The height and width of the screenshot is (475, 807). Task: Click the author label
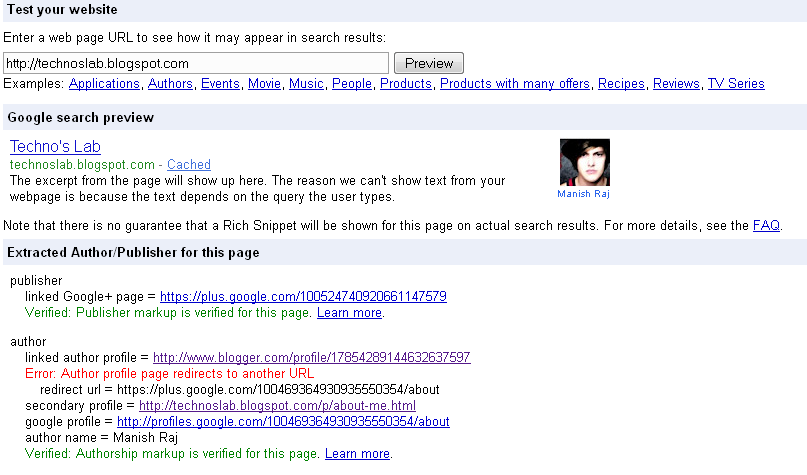click(x=28, y=341)
